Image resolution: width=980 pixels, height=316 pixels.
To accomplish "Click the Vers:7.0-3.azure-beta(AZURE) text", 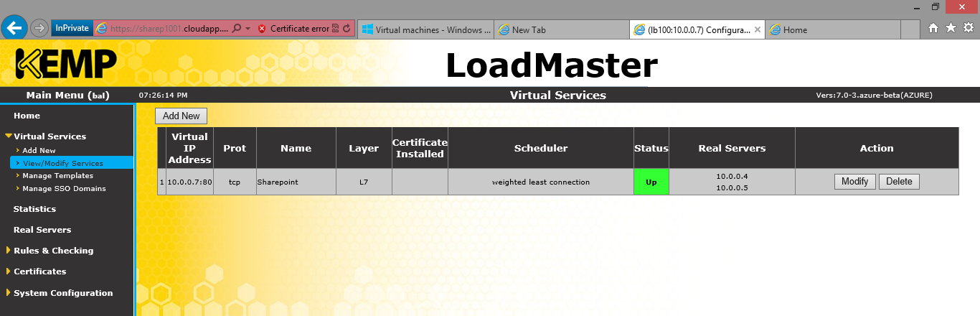I will point(874,95).
